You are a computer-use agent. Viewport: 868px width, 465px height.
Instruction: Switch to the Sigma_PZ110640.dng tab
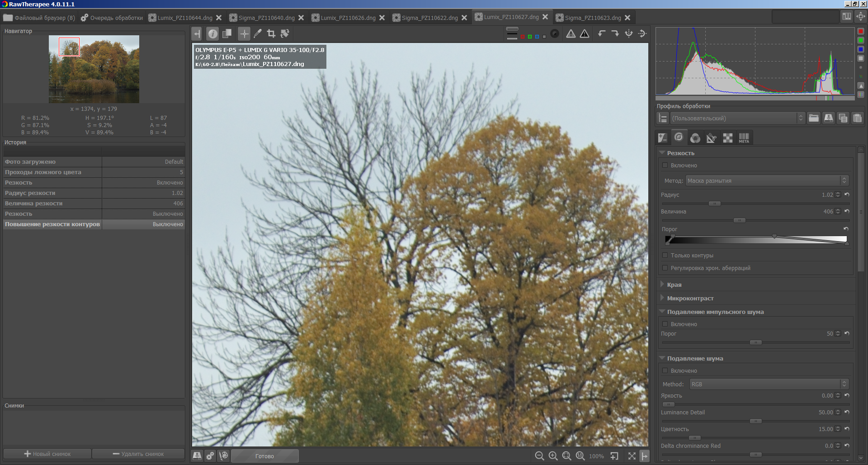[266, 18]
